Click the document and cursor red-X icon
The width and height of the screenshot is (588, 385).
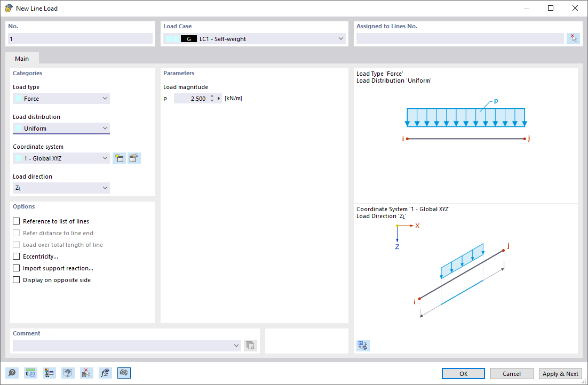coord(86,373)
